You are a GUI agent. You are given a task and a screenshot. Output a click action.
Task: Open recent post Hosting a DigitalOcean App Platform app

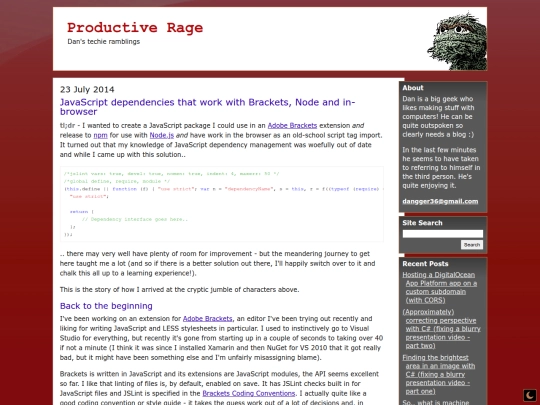(x=441, y=287)
